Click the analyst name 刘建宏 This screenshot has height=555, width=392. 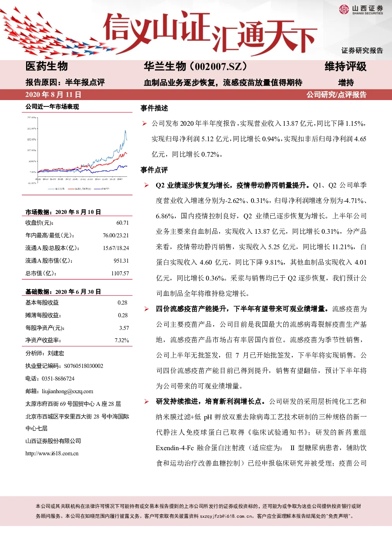[56, 353]
